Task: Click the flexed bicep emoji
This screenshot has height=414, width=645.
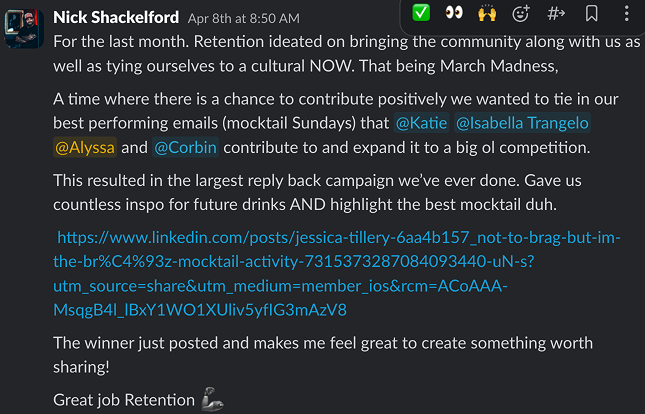Action: tap(212, 399)
